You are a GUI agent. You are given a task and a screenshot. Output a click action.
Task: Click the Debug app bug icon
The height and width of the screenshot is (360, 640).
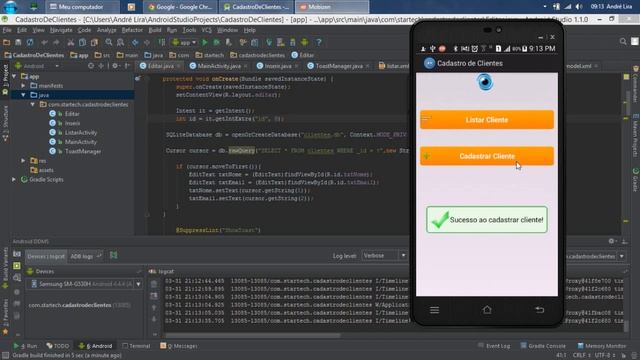(x=217, y=42)
